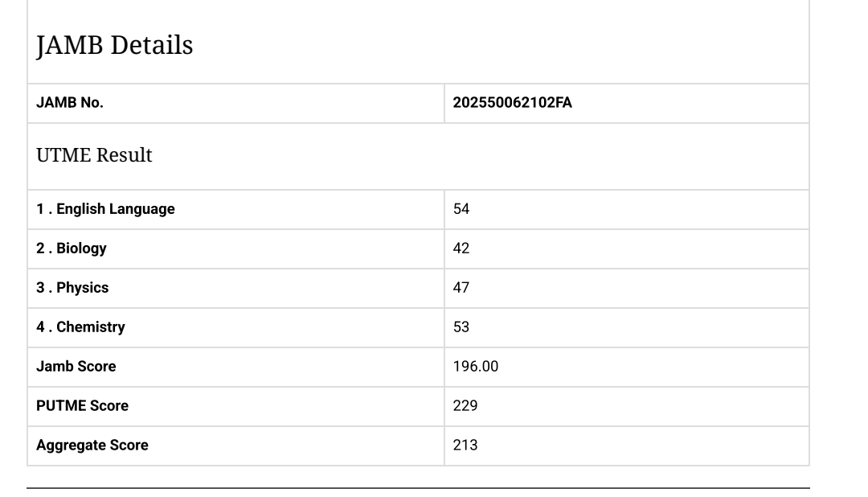Screen dimensions: 868x497
Task: Click the UTME Result subheading
Action: tap(94, 155)
